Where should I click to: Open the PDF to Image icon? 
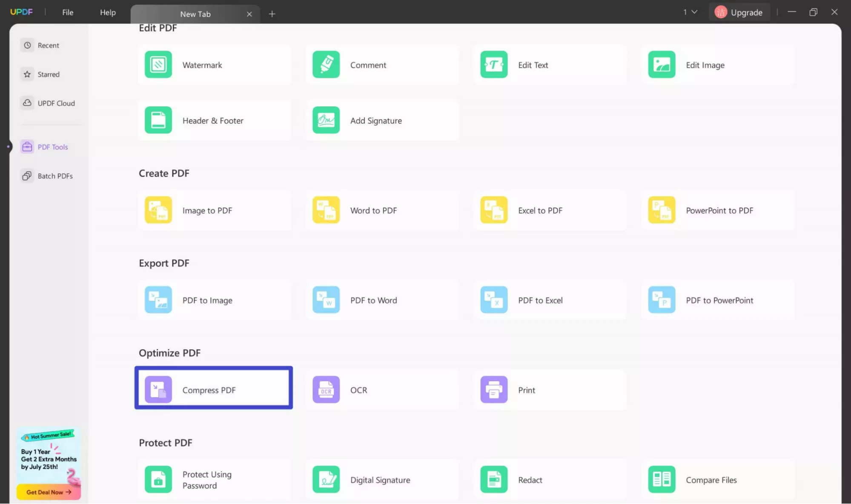coord(158,300)
